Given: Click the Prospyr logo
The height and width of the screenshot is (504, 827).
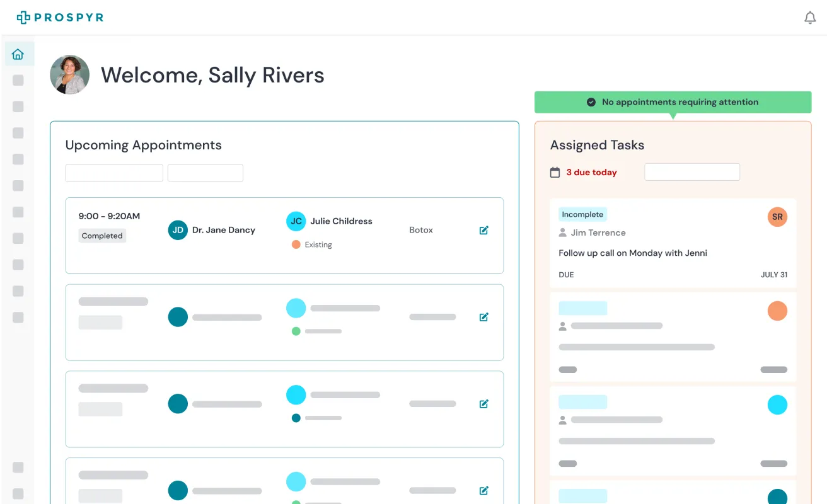Looking at the screenshot, I should click(x=60, y=18).
